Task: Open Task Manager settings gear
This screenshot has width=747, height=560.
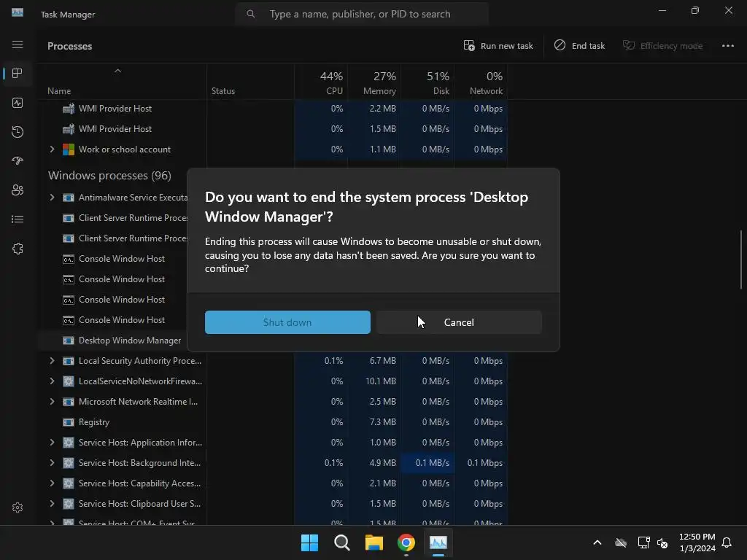Action: click(18, 507)
